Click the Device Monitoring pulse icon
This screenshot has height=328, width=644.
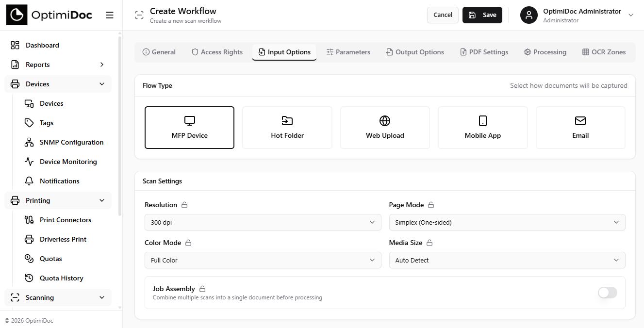[x=29, y=162]
